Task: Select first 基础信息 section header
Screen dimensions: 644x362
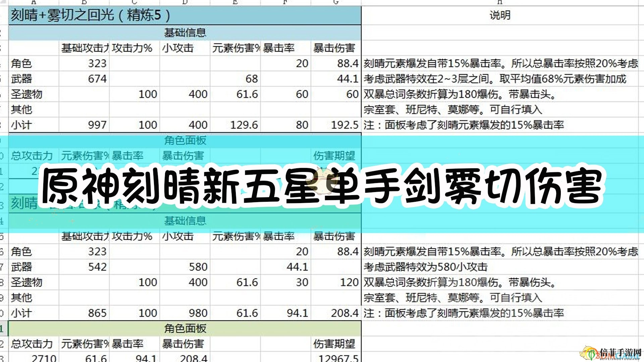Action: [185, 33]
